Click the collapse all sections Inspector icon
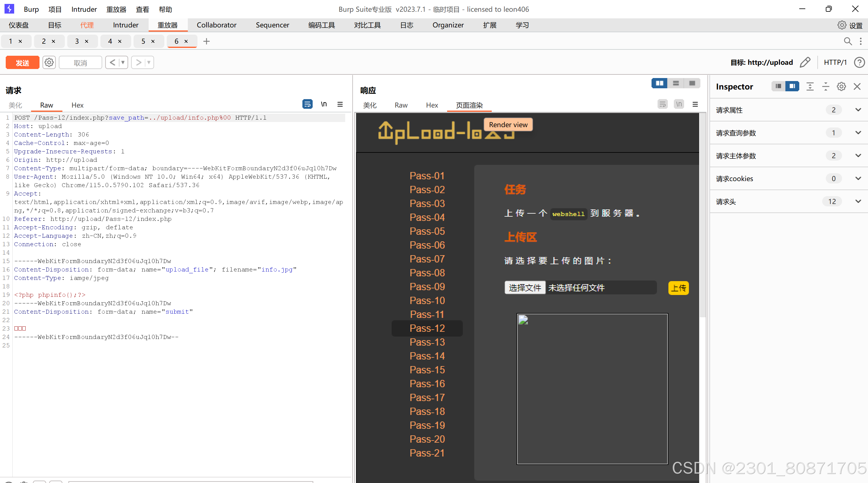 tap(825, 86)
